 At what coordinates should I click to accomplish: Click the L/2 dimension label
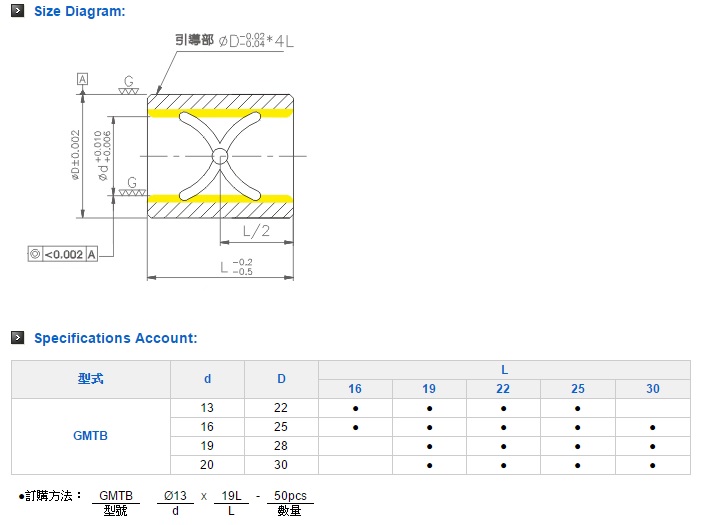256,230
